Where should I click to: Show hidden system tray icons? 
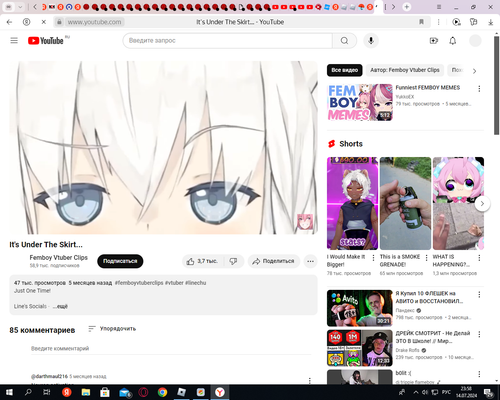point(415,392)
